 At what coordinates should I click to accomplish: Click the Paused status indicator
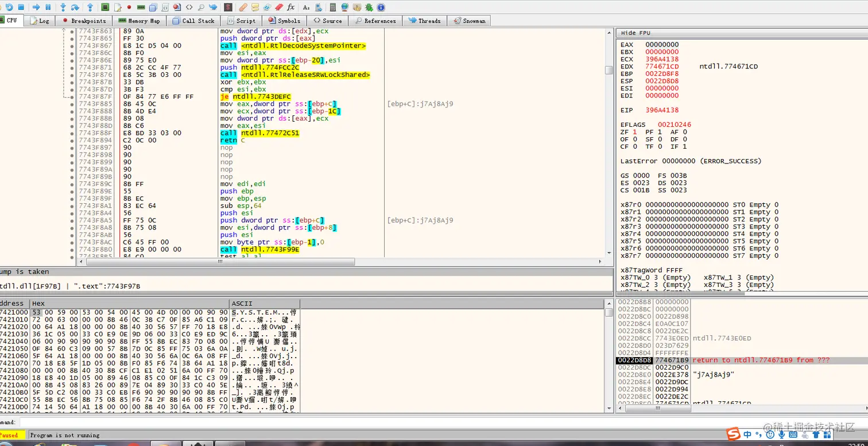(x=12, y=435)
